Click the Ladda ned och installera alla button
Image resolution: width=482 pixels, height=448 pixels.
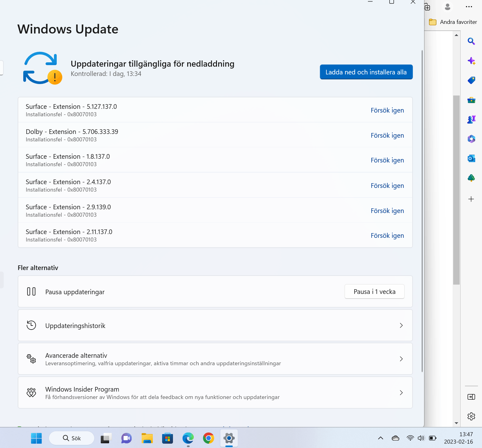pos(366,72)
